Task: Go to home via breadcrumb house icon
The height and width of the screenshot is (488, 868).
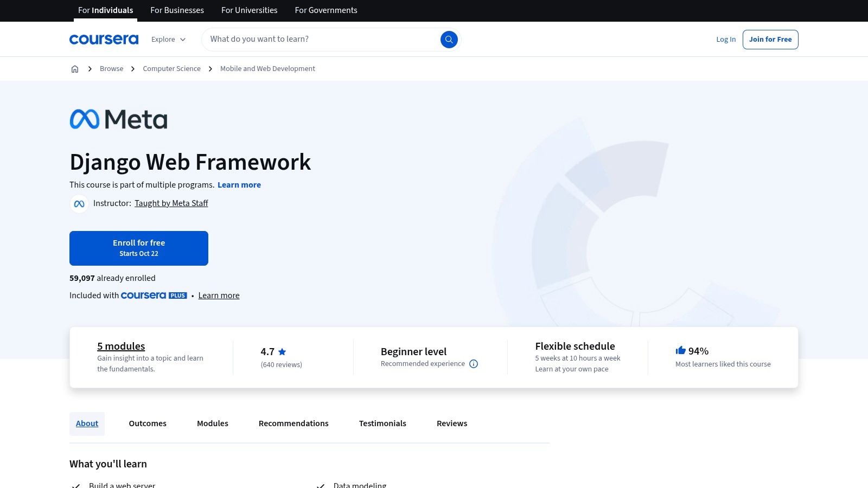Action: pyautogui.click(x=75, y=69)
